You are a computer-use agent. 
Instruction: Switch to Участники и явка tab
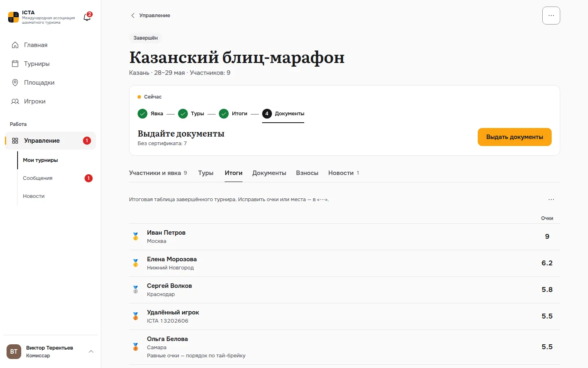(x=158, y=173)
